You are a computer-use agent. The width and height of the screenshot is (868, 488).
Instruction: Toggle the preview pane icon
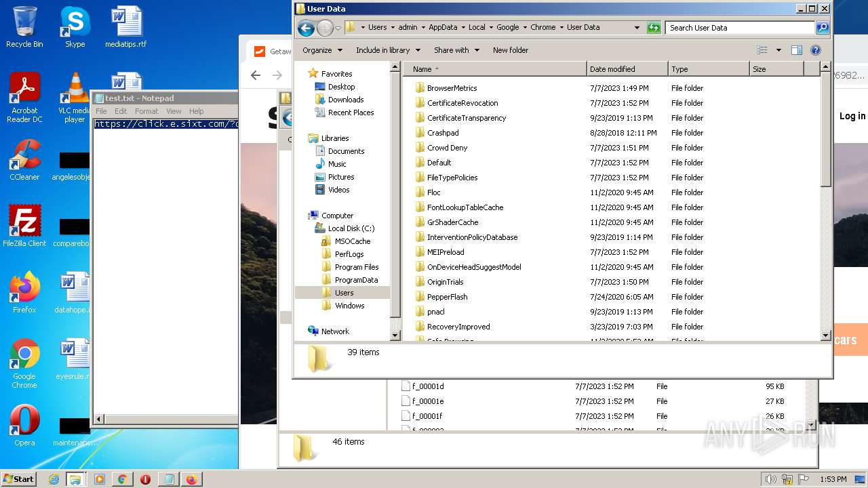pyautogui.click(x=797, y=50)
